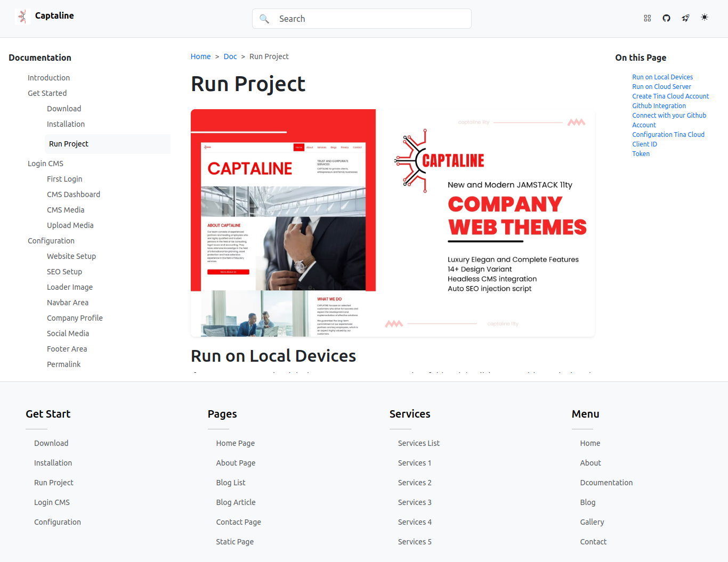
Task: Click the rocket launch icon
Action: tap(685, 18)
